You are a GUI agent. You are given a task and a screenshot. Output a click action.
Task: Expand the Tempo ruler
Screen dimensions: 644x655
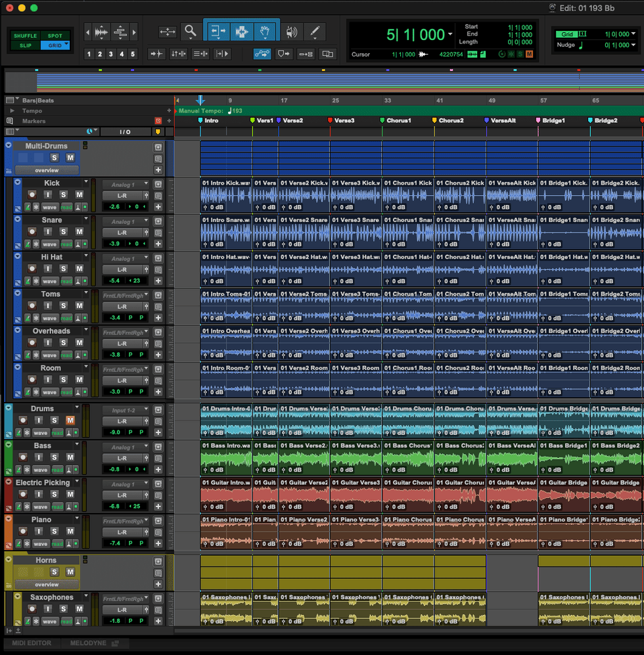[11, 111]
